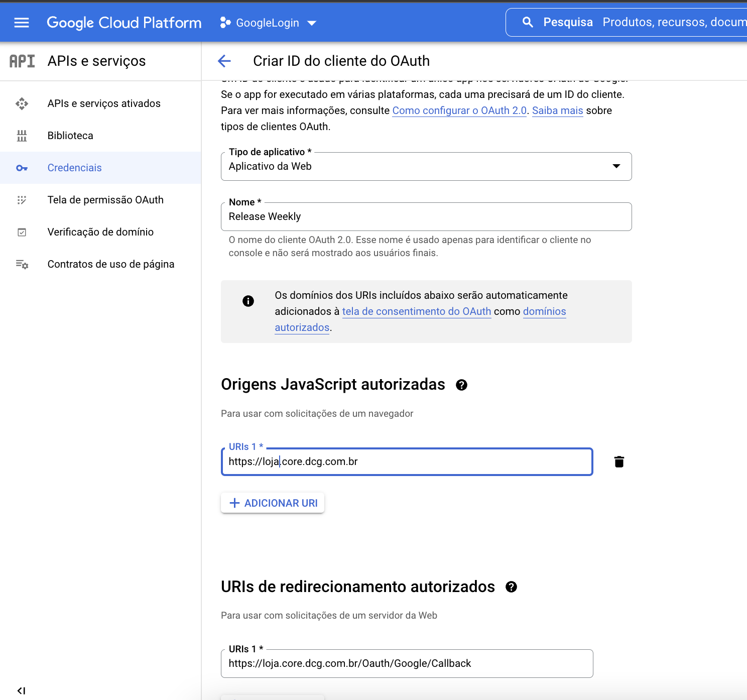The width and height of the screenshot is (747, 700).
Task: Click the search magnifier icon
Action: (x=528, y=22)
